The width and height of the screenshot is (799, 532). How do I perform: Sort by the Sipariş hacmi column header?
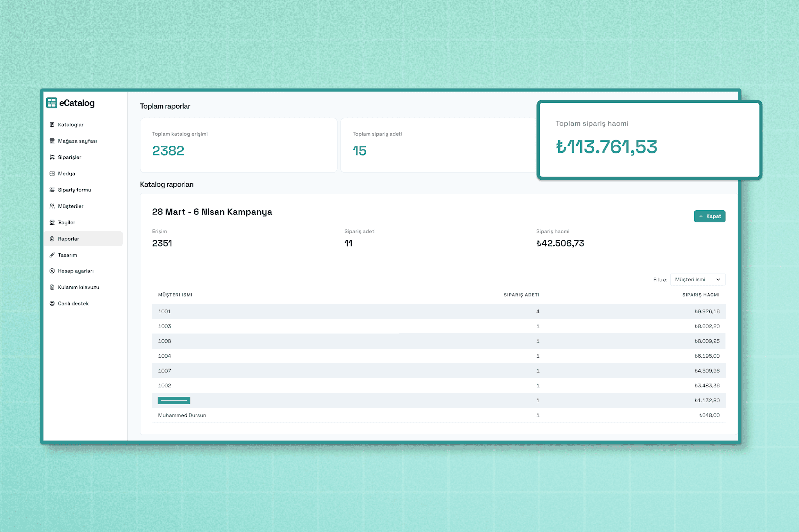(x=701, y=295)
